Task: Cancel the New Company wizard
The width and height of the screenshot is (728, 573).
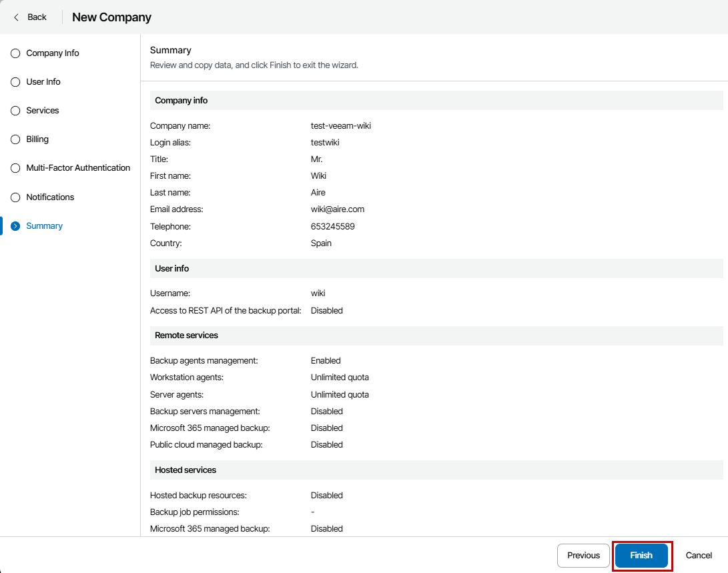Action: (x=699, y=555)
